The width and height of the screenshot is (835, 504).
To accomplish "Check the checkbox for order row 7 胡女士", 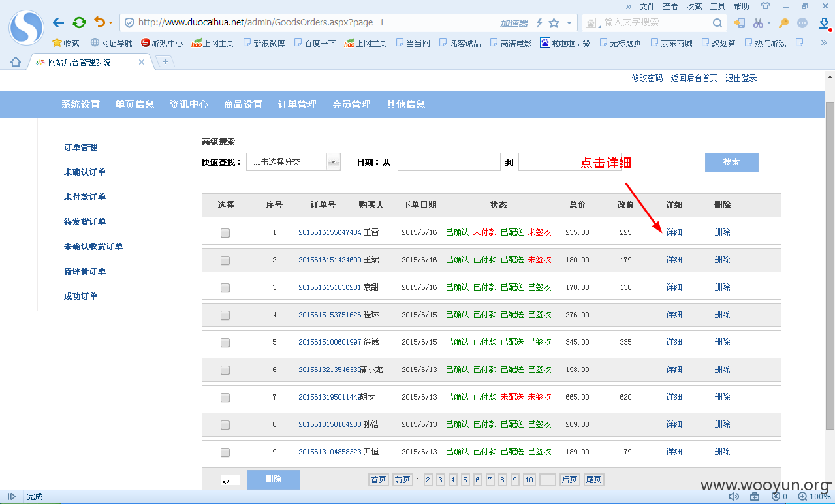I will 225,398.
